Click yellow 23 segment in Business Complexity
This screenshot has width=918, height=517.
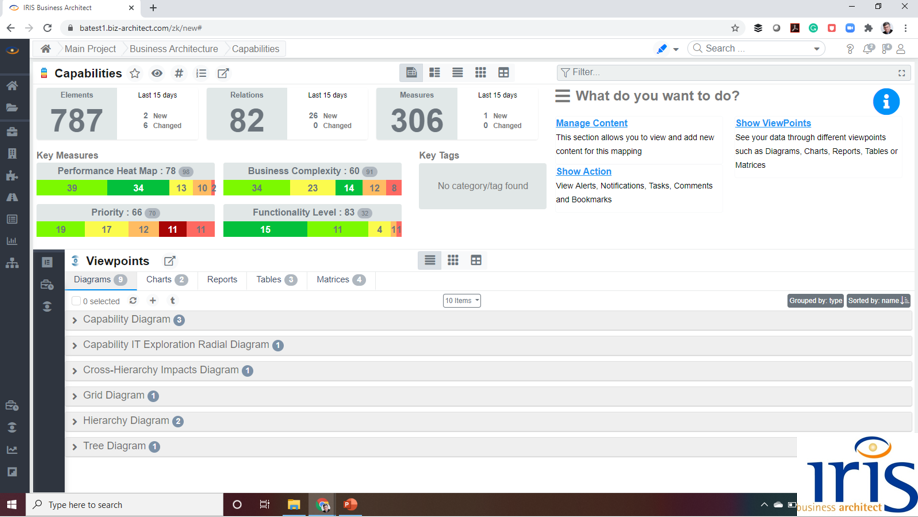[313, 188]
